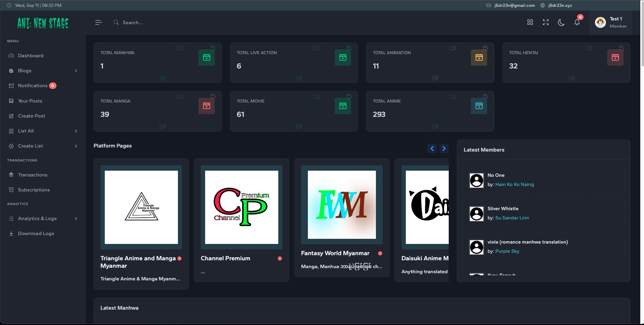Expand the List All submenu chevron
The width and height of the screenshot is (644, 325).
76,131
